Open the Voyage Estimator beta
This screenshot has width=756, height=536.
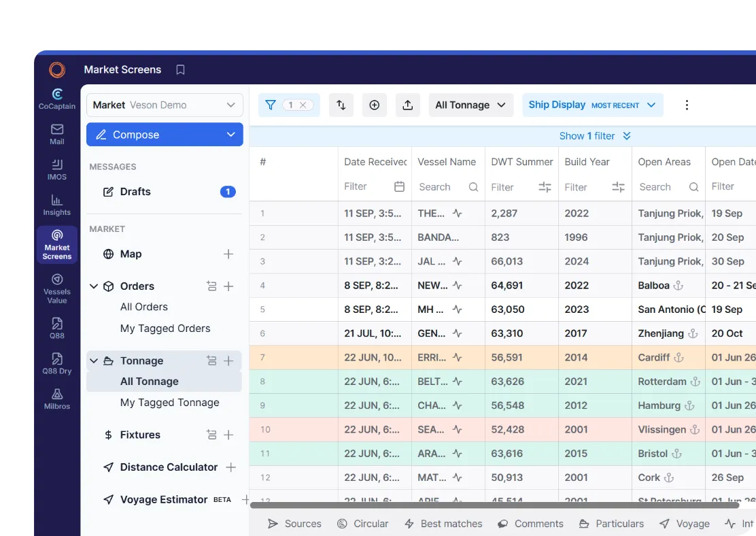[x=164, y=499]
